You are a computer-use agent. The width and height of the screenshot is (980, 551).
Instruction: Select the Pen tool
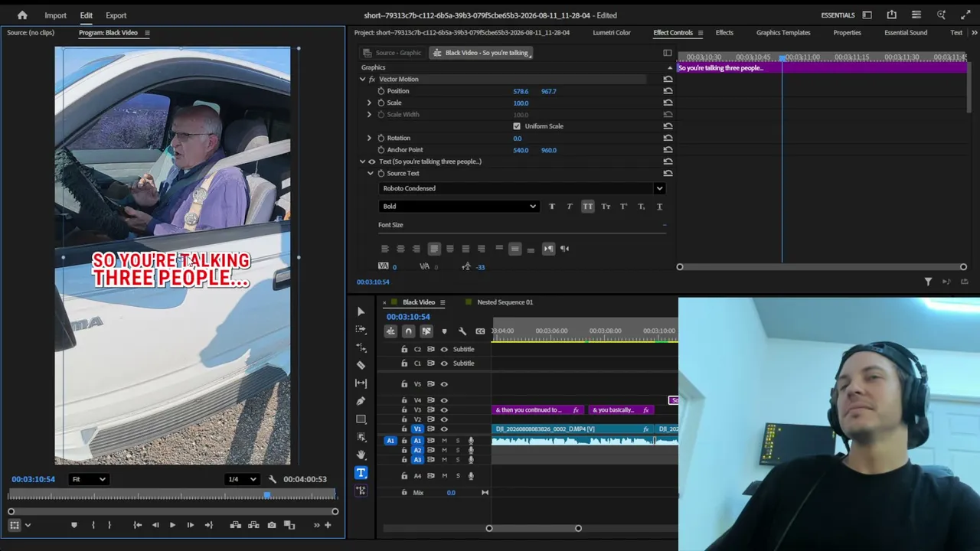[361, 401]
